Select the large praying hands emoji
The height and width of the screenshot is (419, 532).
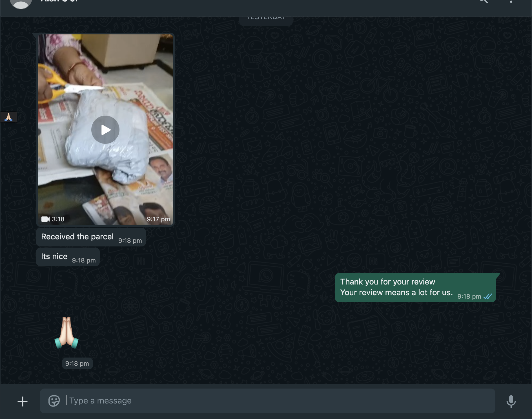pos(66,333)
